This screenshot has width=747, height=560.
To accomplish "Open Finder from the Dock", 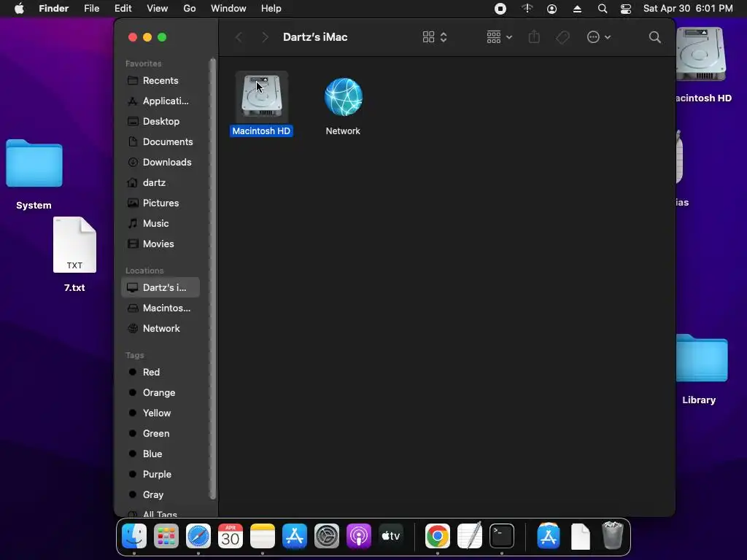I will (134, 536).
